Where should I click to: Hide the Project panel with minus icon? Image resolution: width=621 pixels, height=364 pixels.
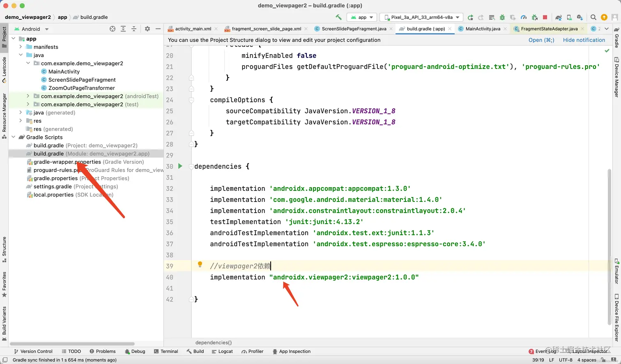tap(158, 29)
